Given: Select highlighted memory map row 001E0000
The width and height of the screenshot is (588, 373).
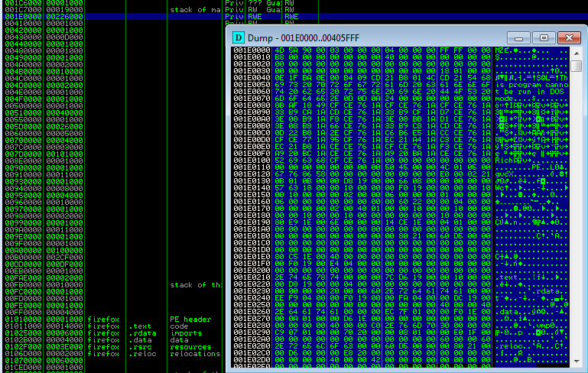Looking at the screenshot, I should click(x=294, y=17).
